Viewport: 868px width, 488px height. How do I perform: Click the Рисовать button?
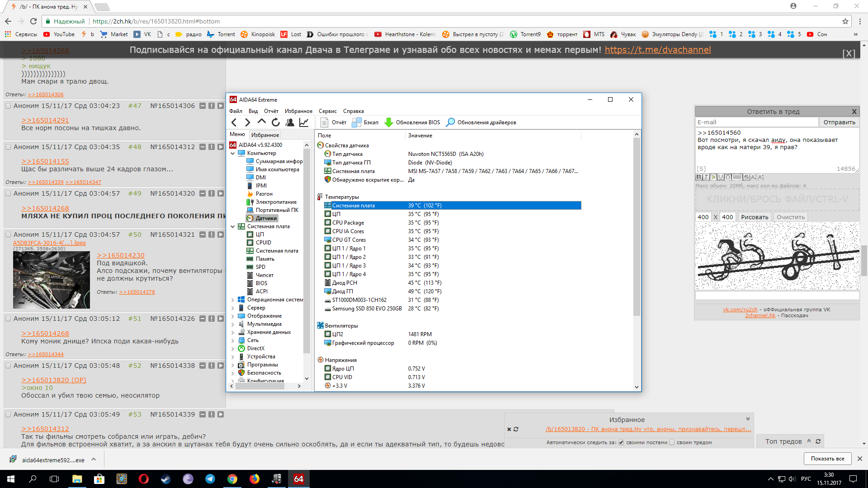(x=755, y=217)
